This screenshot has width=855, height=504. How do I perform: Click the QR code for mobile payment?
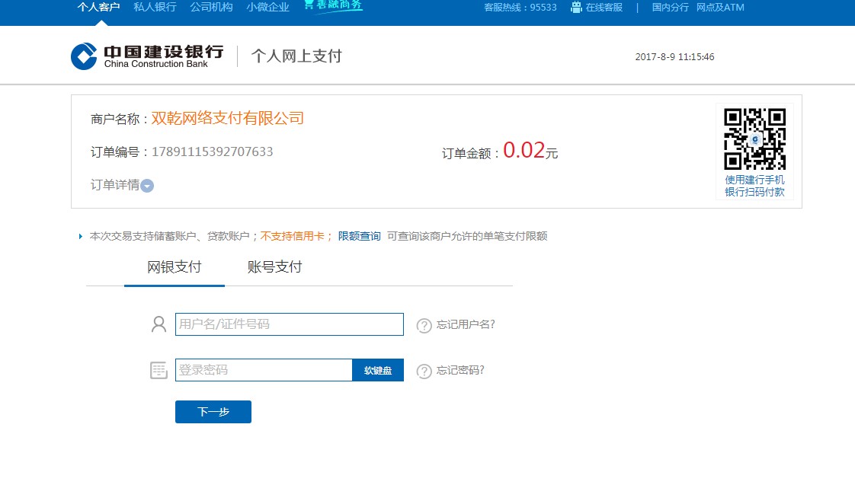point(754,139)
